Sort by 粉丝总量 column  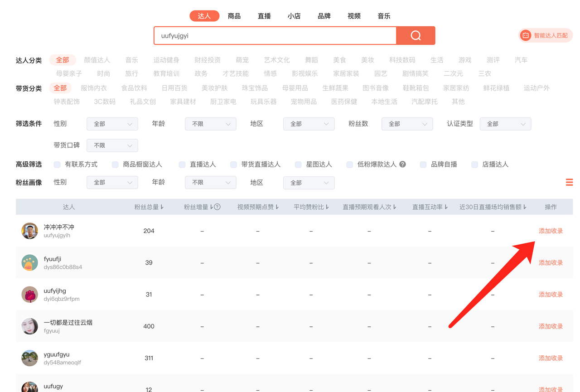tap(149, 207)
